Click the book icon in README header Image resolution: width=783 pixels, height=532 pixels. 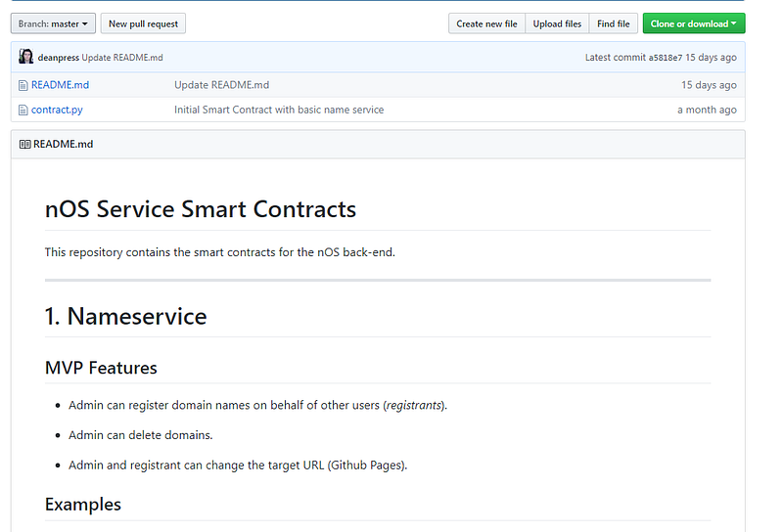(24, 144)
